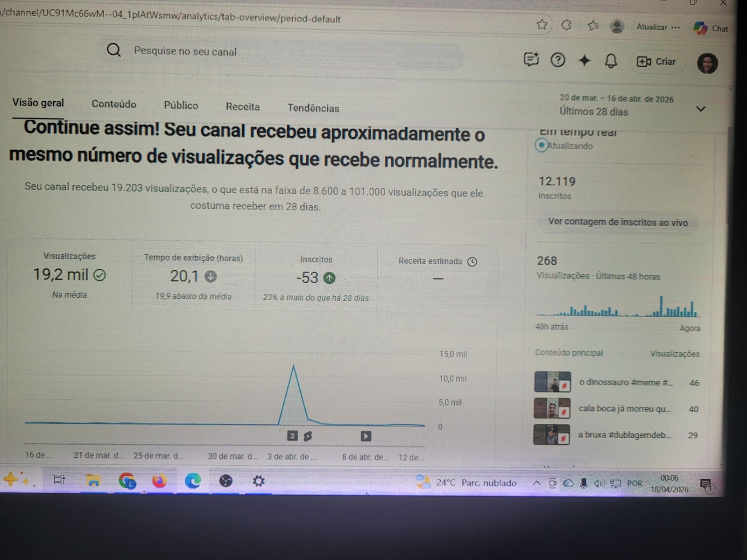This screenshot has width=747, height=560.
Task: Click the '23% a mais do que há 28 dias' text
Action: 316,298
